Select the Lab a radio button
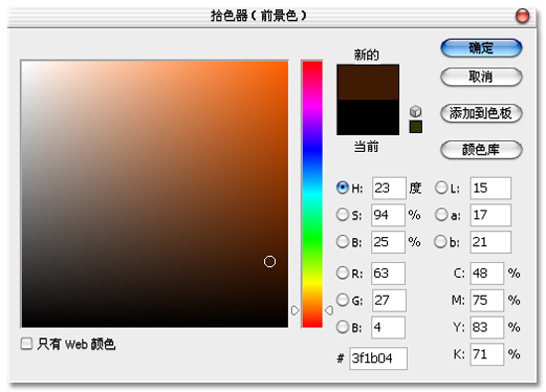Image resolution: width=546 pixels, height=392 pixels. click(x=441, y=214)
